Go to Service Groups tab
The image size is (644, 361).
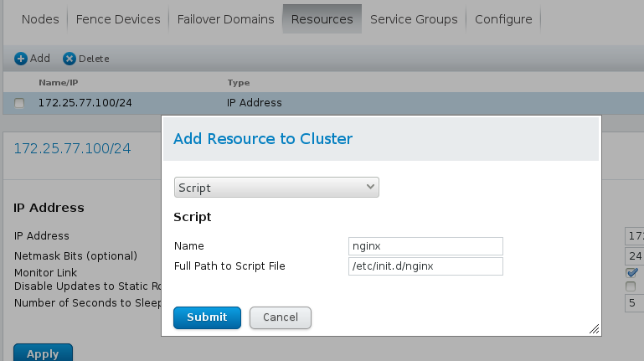click(x=414, y=19)
